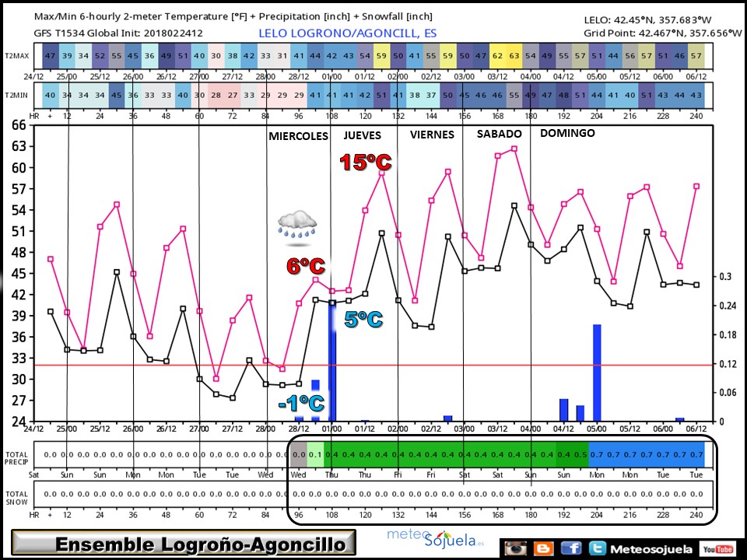747x560 pixels.
Task: Click the TOTAL PRECIP row label
Action: pyautogui.click(x=16, y=458)
